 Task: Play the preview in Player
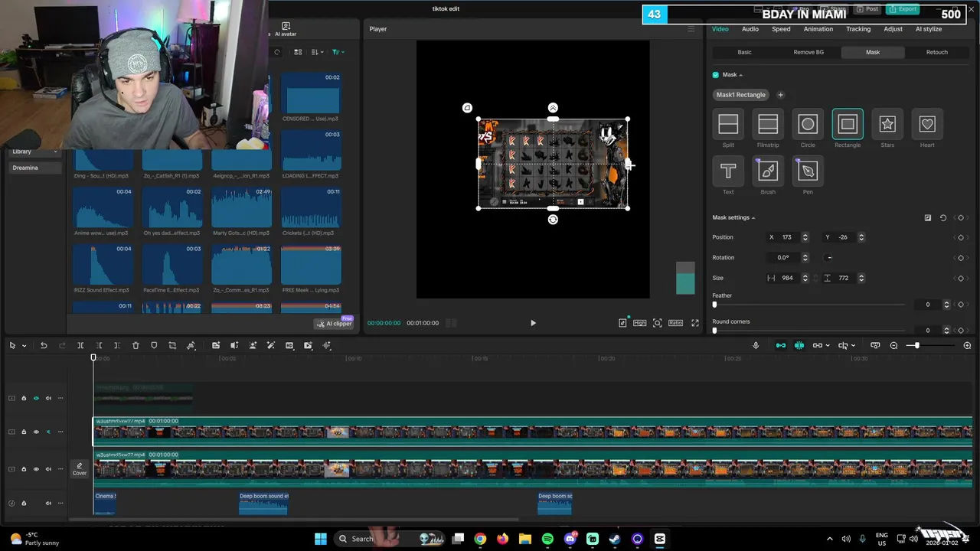[x=534, y=323]
